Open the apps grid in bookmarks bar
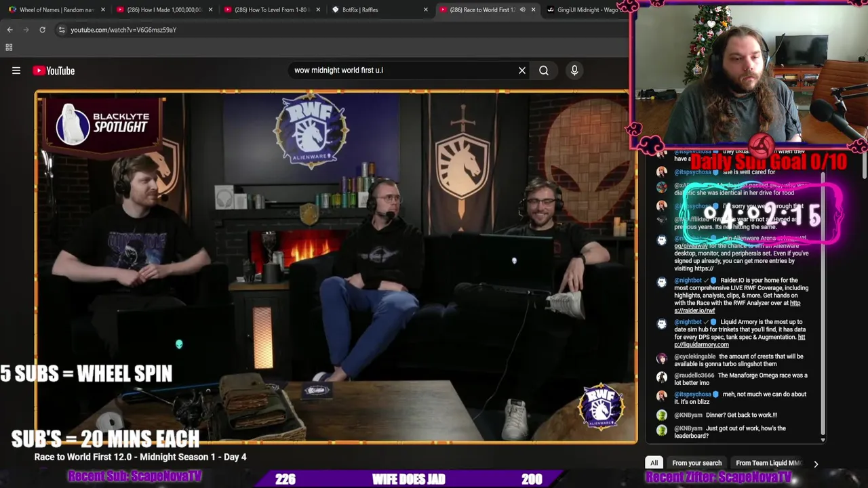868x488 pixels. point(9,47)
